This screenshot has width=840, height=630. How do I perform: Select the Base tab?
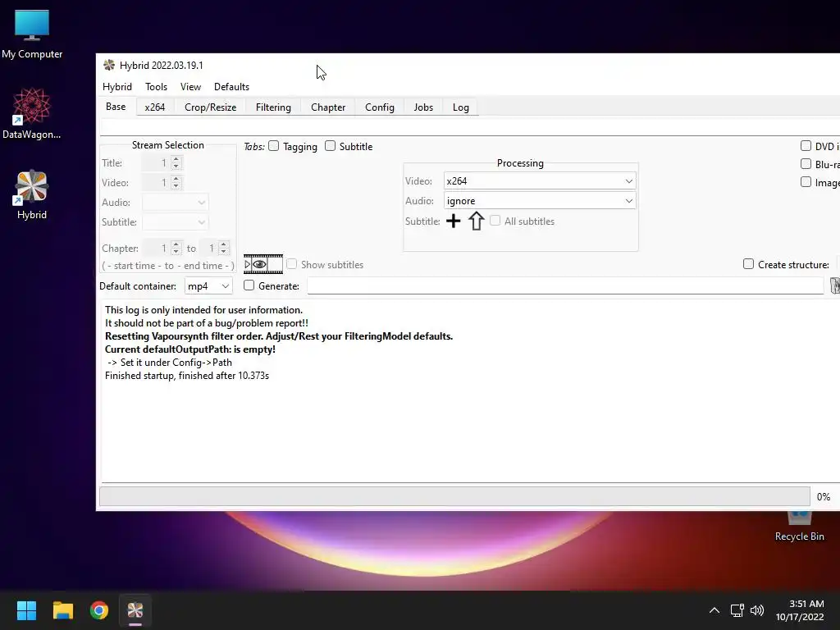click(x=116, y=107)
